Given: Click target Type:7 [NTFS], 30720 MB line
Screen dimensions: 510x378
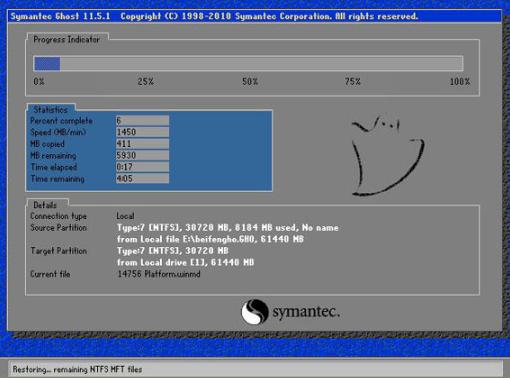Looking at the screenshot, I should pos(173,251).
